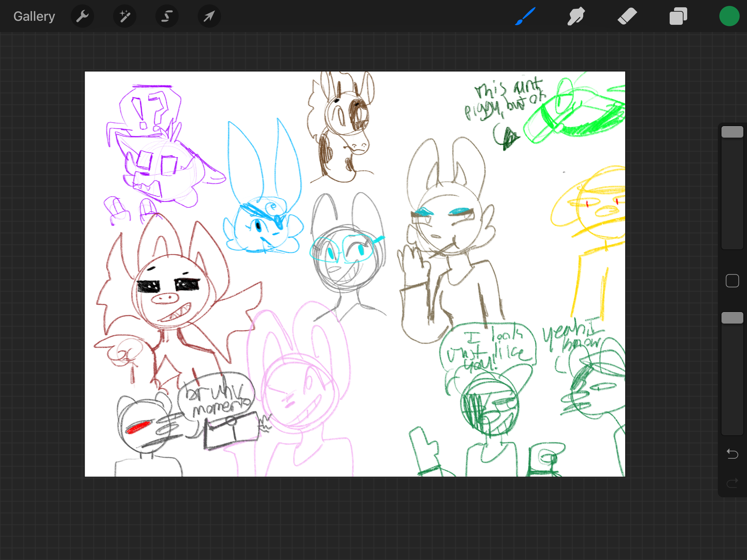
Task: Open the green color picker swatch
Action: click(x=729, y=16)
